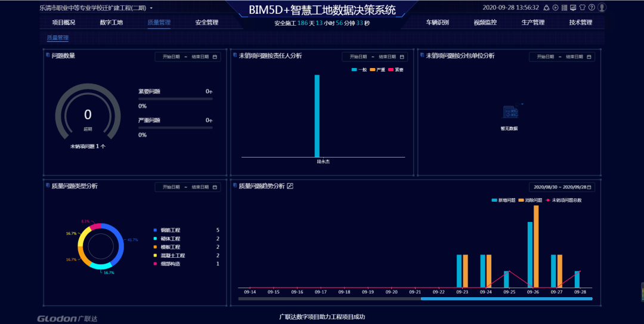Click the user avatar icon
The height and width of the screenshot is (324, 644).
click(x=602, y=7)
